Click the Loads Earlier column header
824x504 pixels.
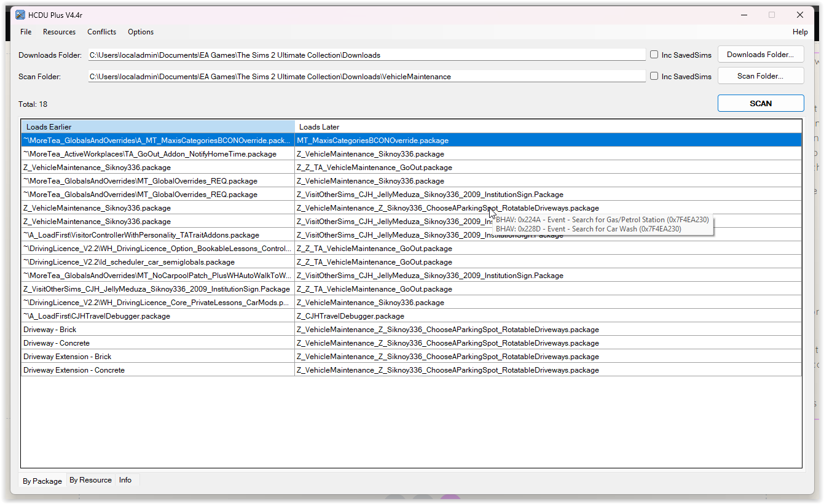[x=157, y=126]
